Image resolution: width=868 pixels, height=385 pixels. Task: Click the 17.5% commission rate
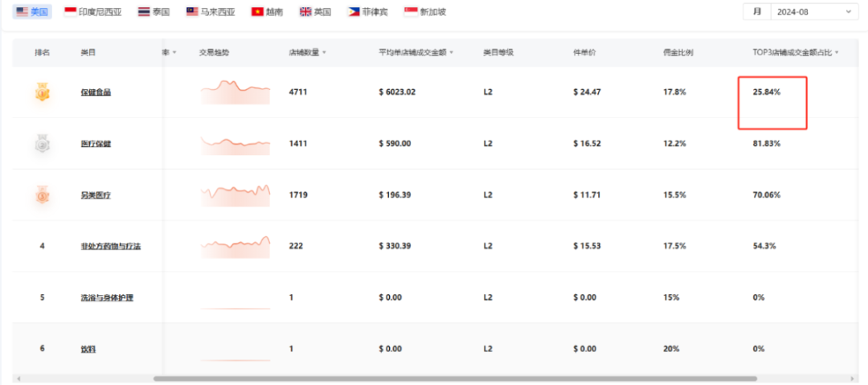pyautogui.click(x=674, y=246)
